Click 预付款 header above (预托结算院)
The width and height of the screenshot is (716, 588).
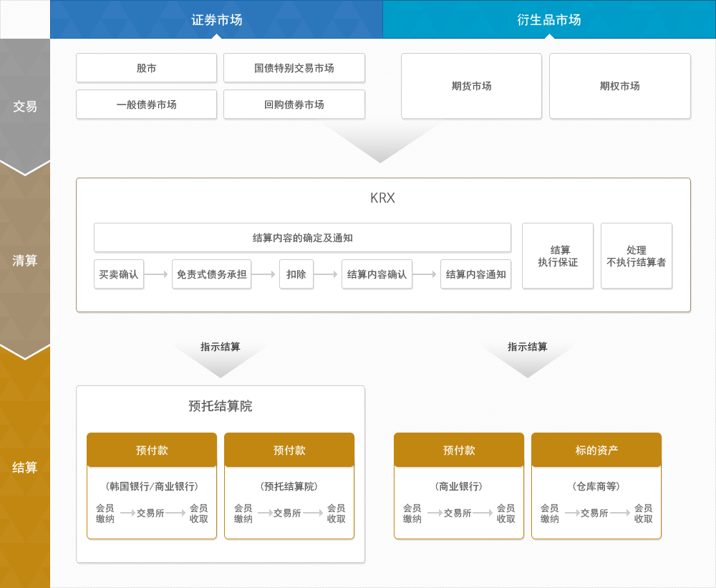[289, 450]
